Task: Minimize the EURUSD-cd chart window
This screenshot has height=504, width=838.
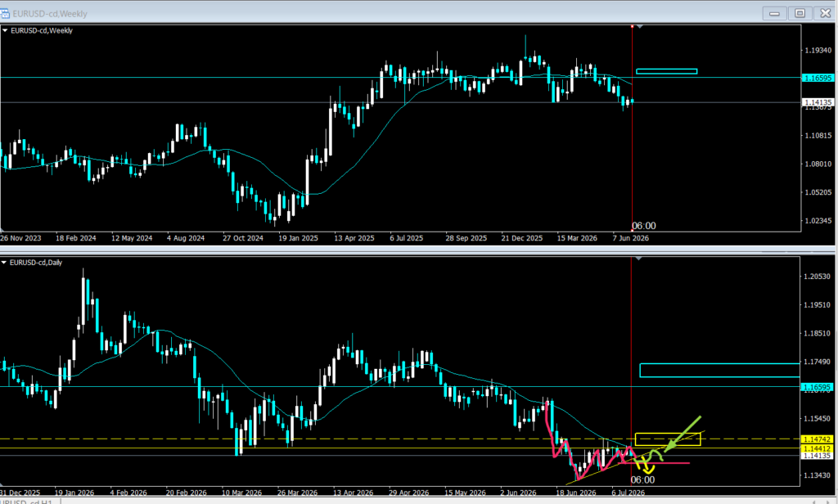Action: (774, 13)
